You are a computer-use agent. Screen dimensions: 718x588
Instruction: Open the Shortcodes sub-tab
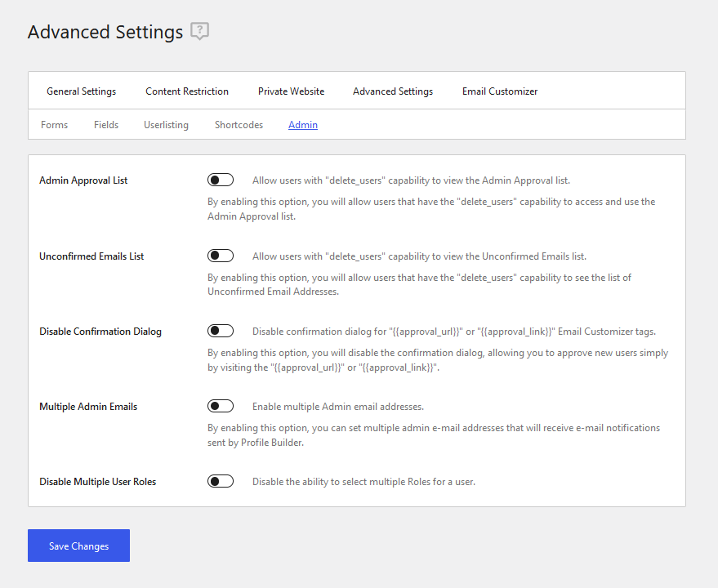[x=239, y=125]
